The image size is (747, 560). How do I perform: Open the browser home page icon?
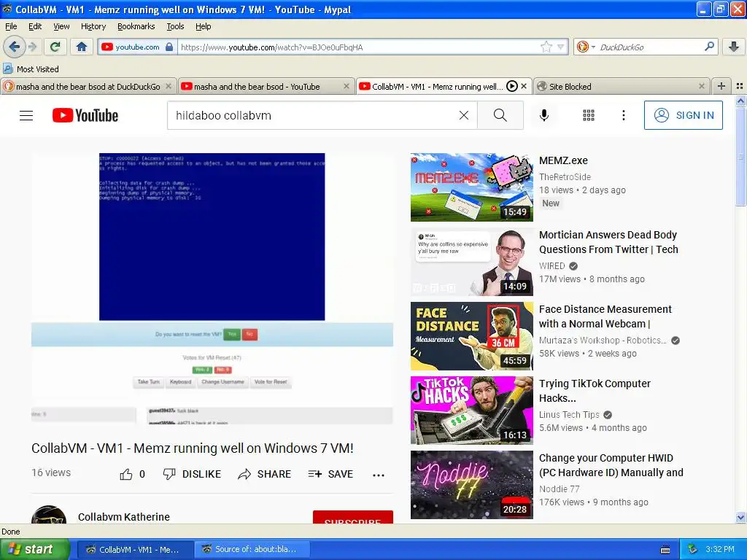[82, 47]
